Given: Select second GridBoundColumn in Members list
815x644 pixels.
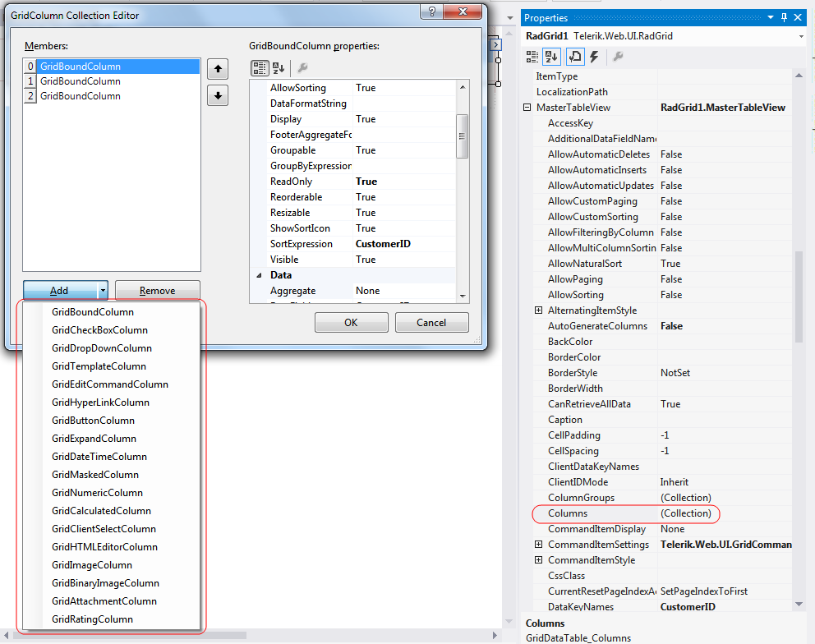Looking at the screenshot, I should point(81,81).
